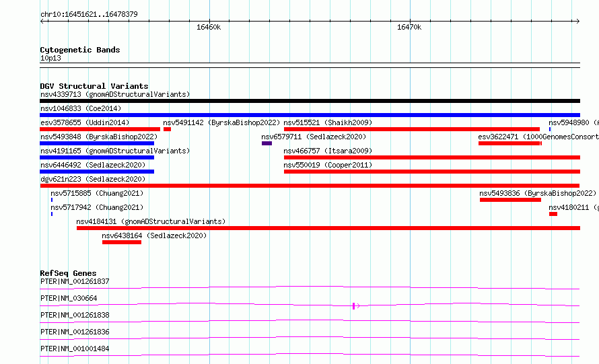Open the nsv550019 (Cooper2011) label
Image resolution: width=599 pixels, height=364 pixels.
click(328, 165)
